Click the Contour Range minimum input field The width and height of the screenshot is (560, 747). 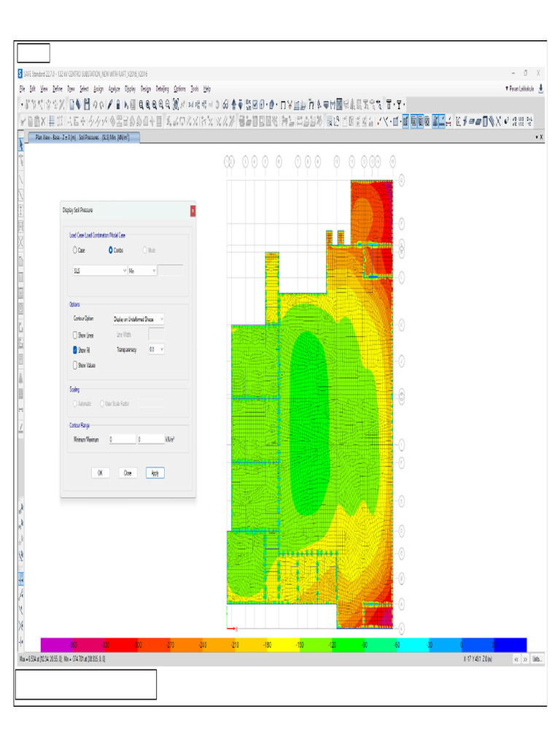pyautogui.click(x=122, y=439)
